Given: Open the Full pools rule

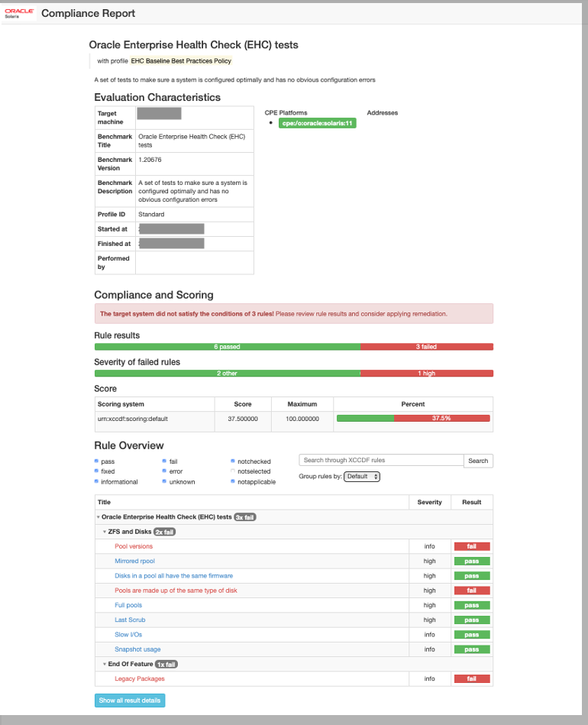Looking at the screenshot, I should click(x=128, y=605).
